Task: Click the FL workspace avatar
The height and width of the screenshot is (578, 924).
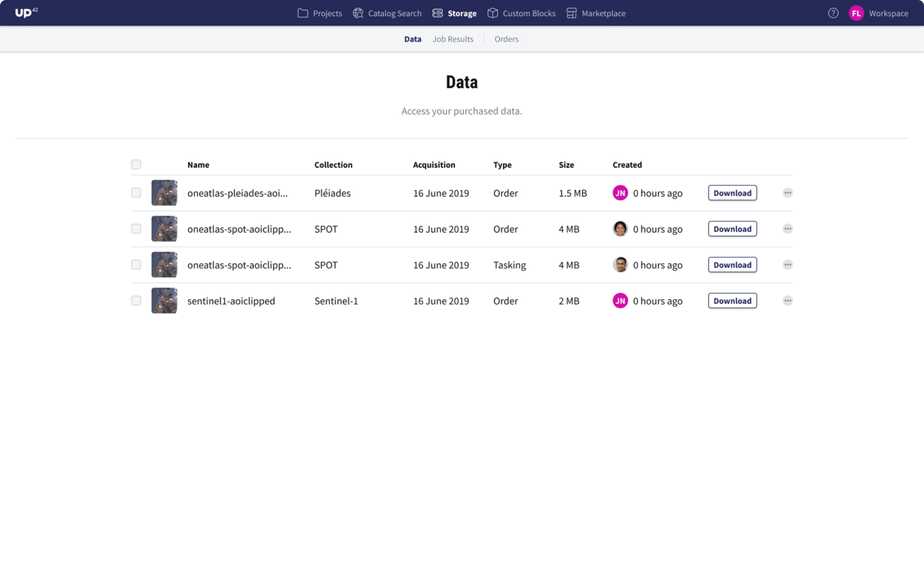Action: [x=856, y=14]
